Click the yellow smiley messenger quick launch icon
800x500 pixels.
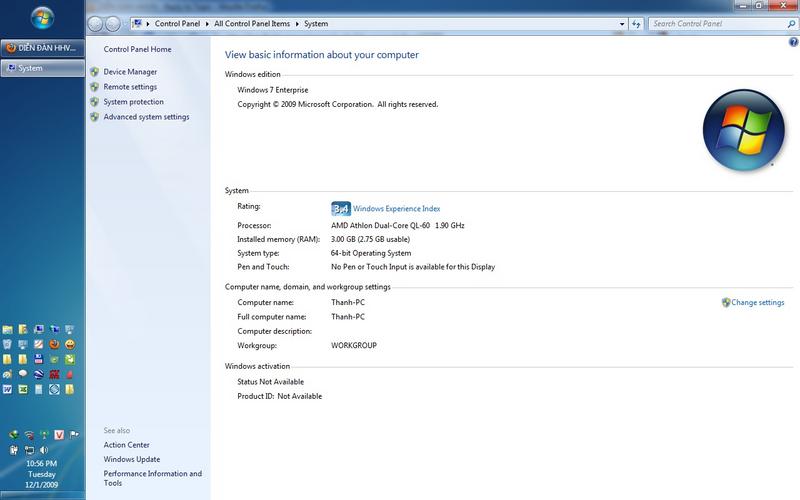click(x=70, y=343)
